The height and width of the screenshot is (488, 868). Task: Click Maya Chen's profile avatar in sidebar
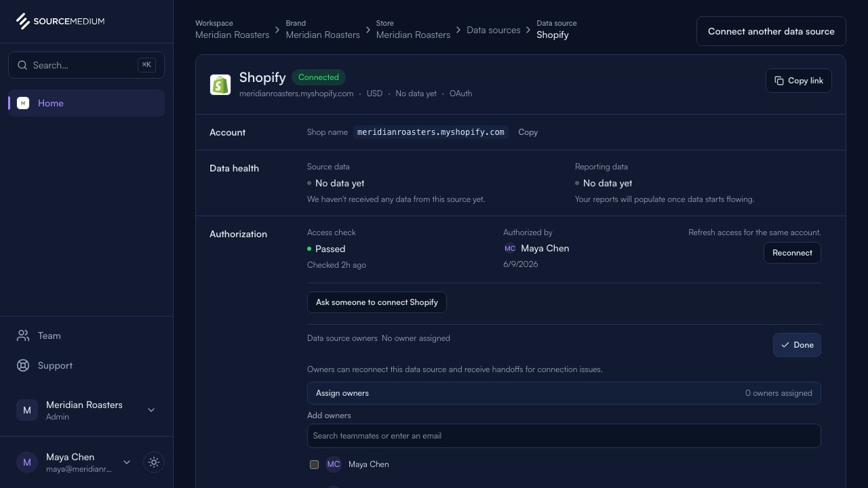coord(27,462)
